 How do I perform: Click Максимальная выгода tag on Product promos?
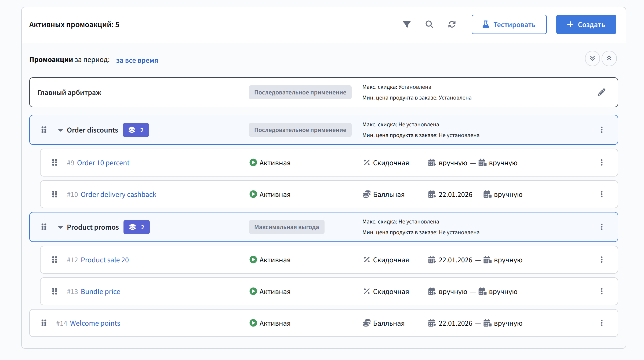tap(286, 227)
